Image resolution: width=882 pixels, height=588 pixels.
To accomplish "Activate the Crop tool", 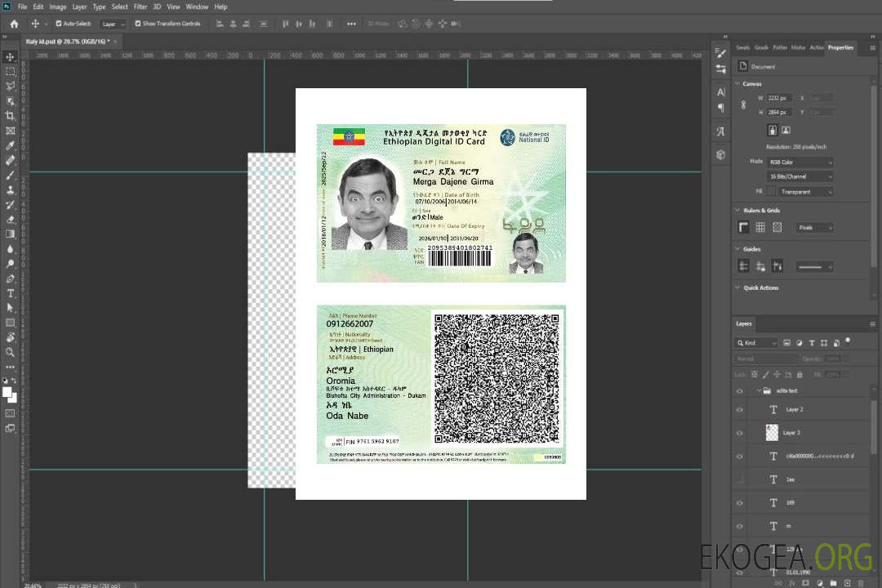I will [x=10, y=116].
